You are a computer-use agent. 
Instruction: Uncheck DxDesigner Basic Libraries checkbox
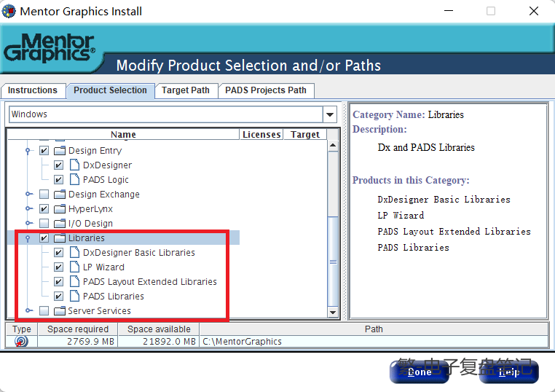coord(58,253)
